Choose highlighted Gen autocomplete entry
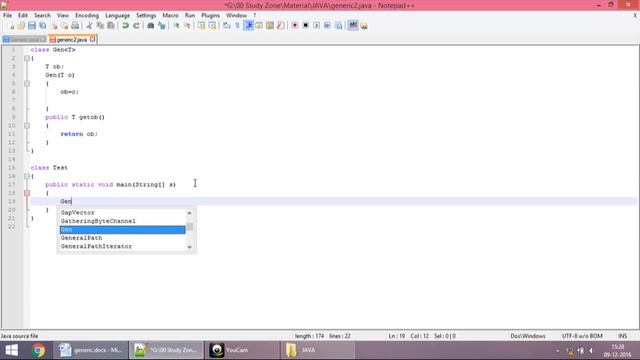640x360 pixels. click(122, 230)
